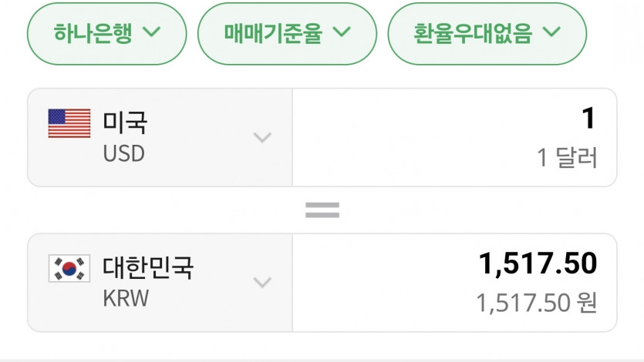644x362 pixels.
Task: Select the 대한민국 country label
Action: [148, 267]
